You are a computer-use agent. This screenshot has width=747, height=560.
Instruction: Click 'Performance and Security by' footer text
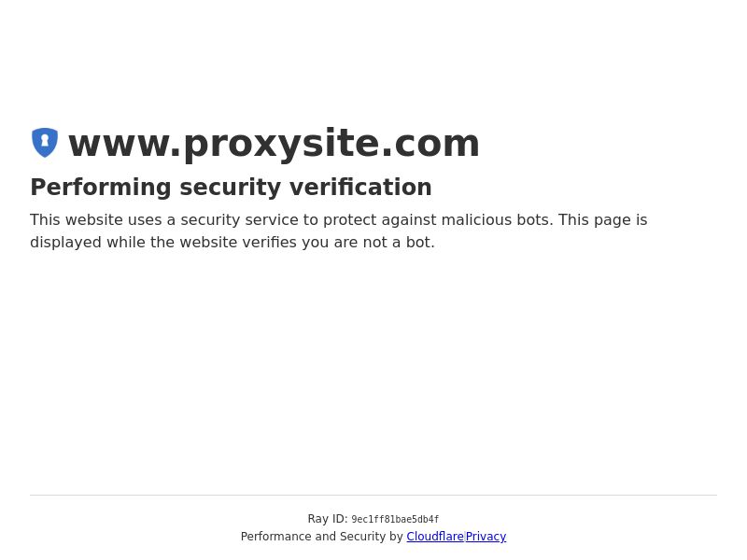(x=322, y=536)
